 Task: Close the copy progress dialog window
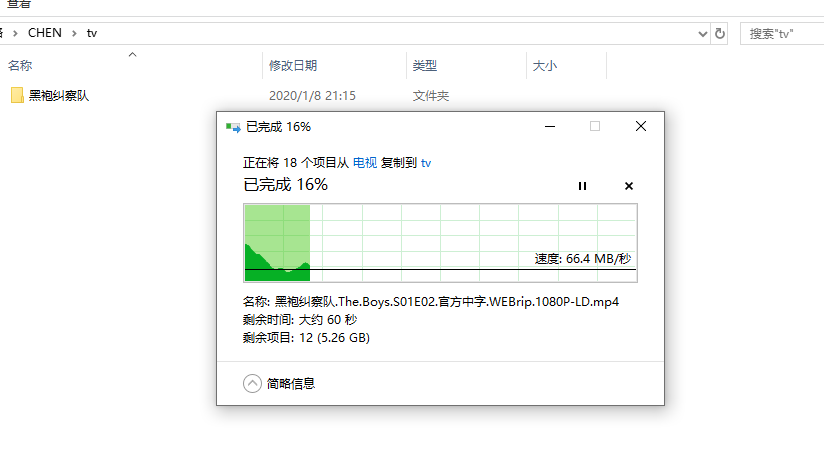[641, 126]
